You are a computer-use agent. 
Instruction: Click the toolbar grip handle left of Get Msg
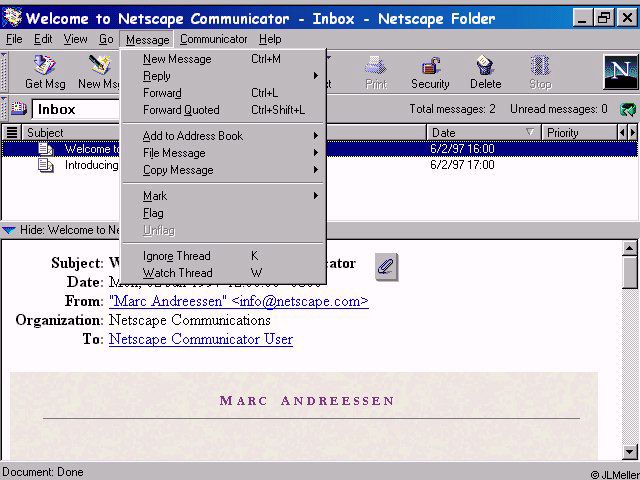4,72
